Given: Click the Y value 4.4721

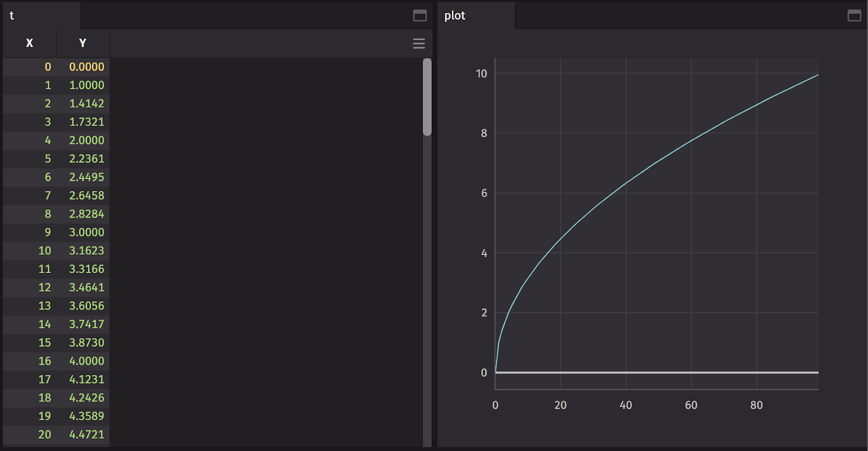Looking at the screenshot, I should click(x=86, y=435).
